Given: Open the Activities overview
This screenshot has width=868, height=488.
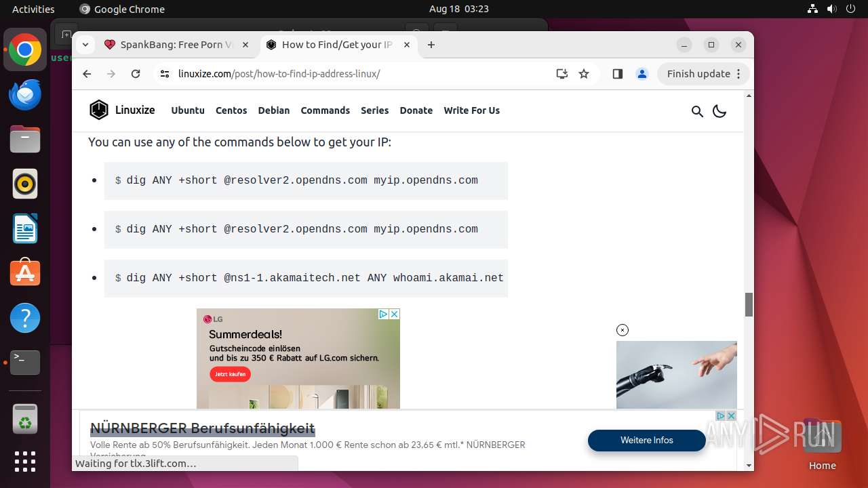Looking at the screenshot, I should pyautogui.click(x=33, y=9).
